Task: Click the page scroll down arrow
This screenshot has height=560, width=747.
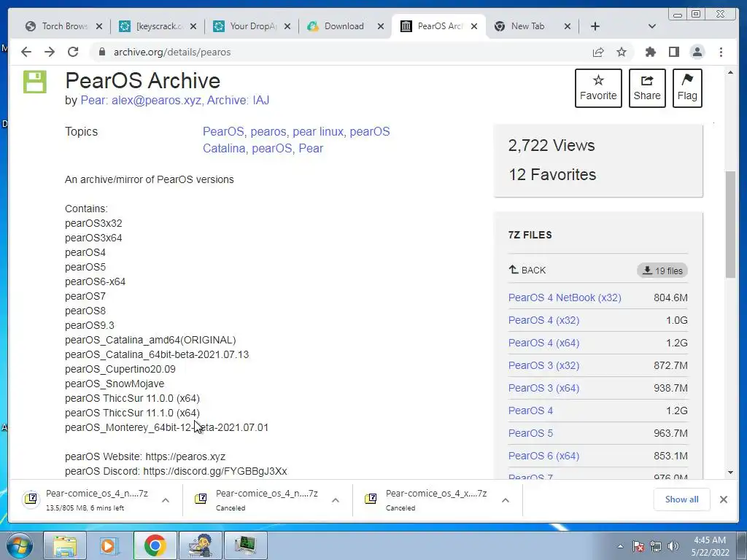Action: pyautogui.click(x=730, y=472)
